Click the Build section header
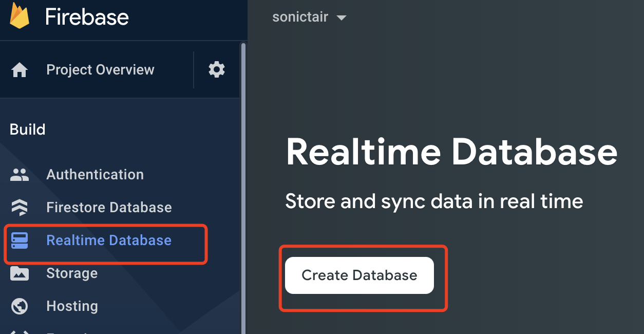Screen dimensions: 644x334 tap(28, 129)
